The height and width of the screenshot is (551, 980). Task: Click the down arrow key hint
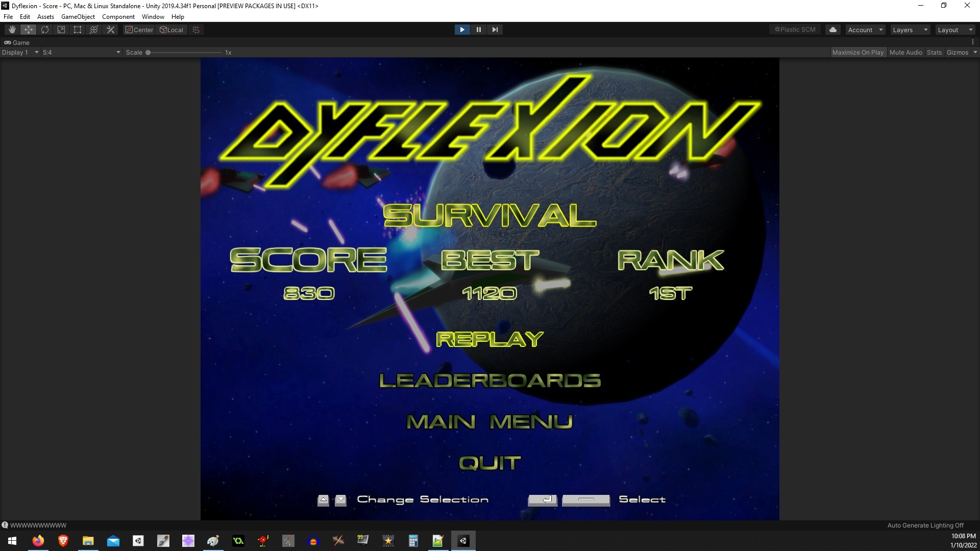click(x=341, y=500)
